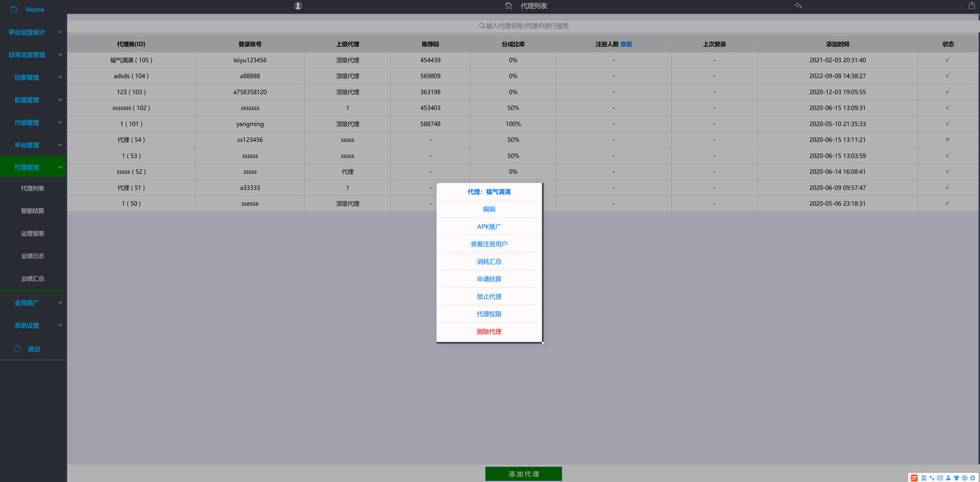Click the Home icon in sidebar
Image resolution: width=980 pixels, height=482 pixels.
coord(14,9)
